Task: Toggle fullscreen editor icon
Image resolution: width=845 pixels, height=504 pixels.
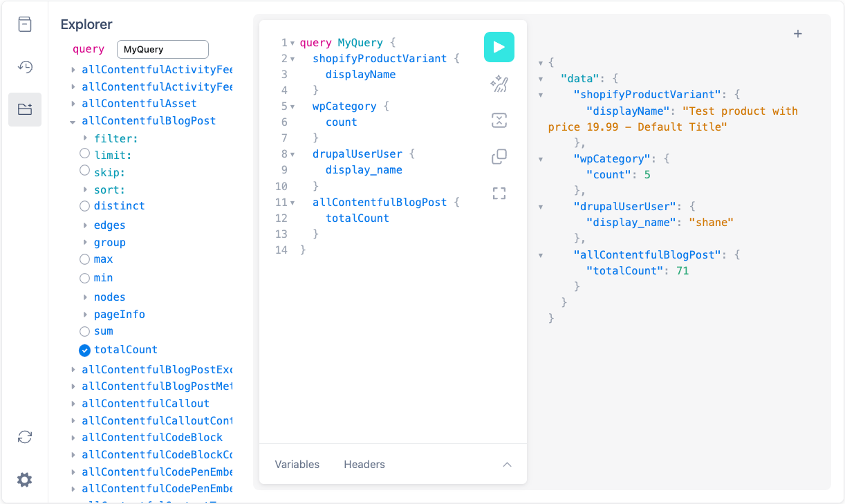Action: [499, 194]
